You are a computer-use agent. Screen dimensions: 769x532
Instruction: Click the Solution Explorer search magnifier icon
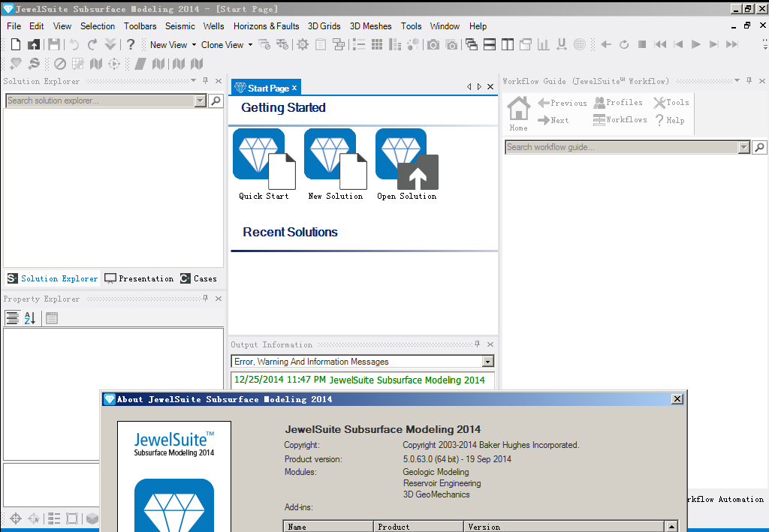(x=216, y=101)
